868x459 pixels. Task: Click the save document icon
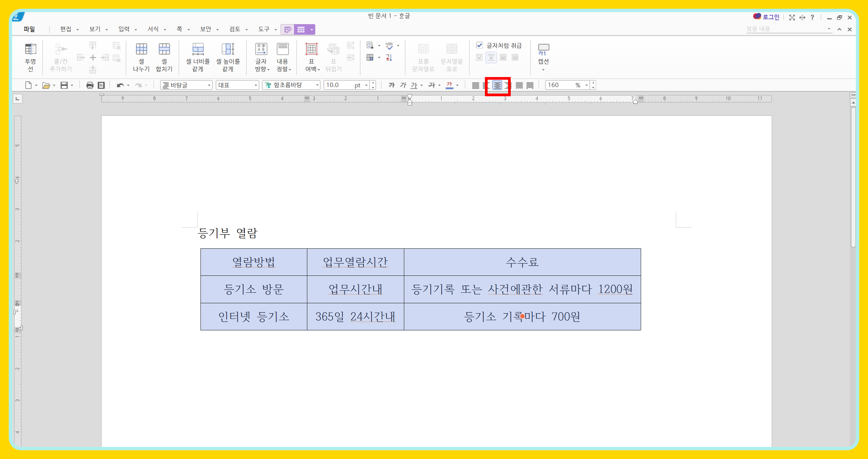64,85
